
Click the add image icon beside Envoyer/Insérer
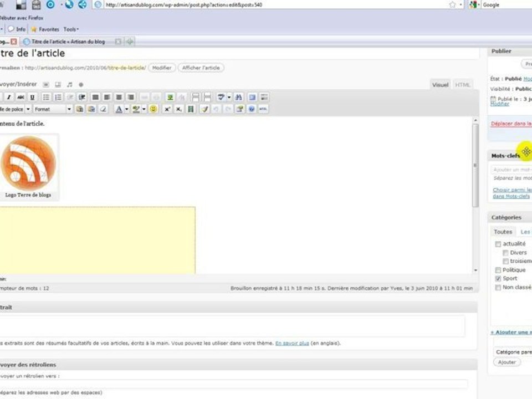tap(46, 84)
